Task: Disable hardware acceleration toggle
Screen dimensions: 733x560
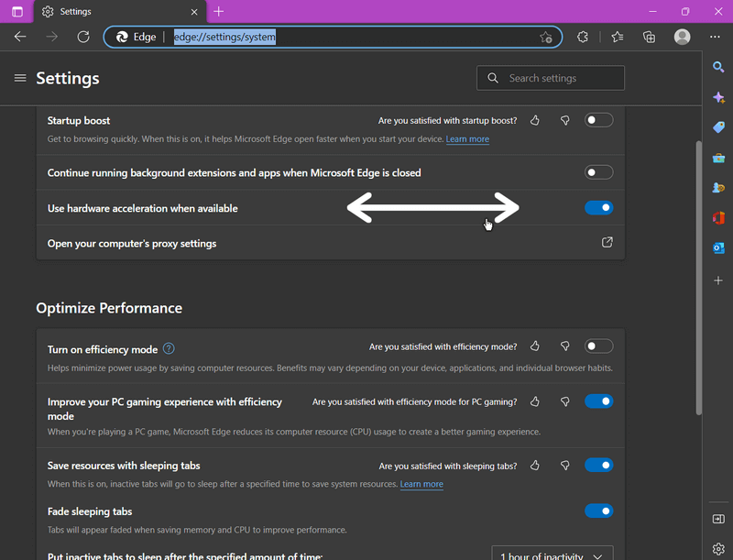Action: [599, 207]
